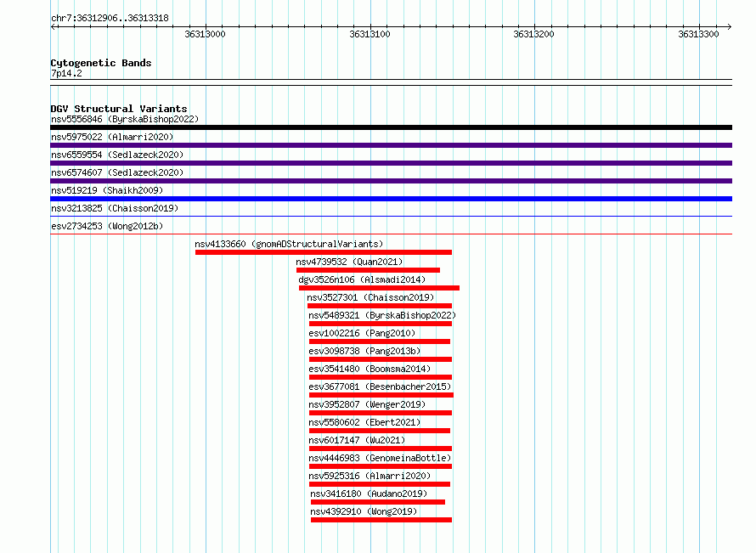
Task: Click the DGV Structural Variants track title
Action: pyautogui.click(x=119, y=109)
